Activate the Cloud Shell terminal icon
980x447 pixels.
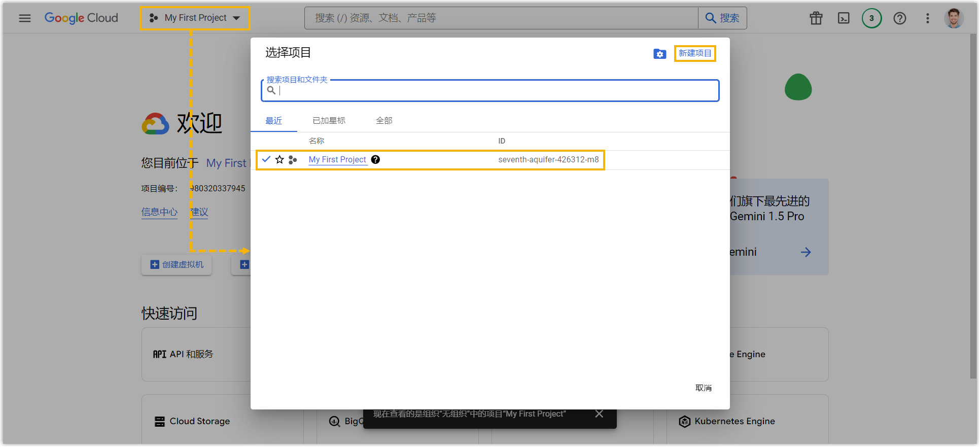pyautogui.click(x=844, y=18)
